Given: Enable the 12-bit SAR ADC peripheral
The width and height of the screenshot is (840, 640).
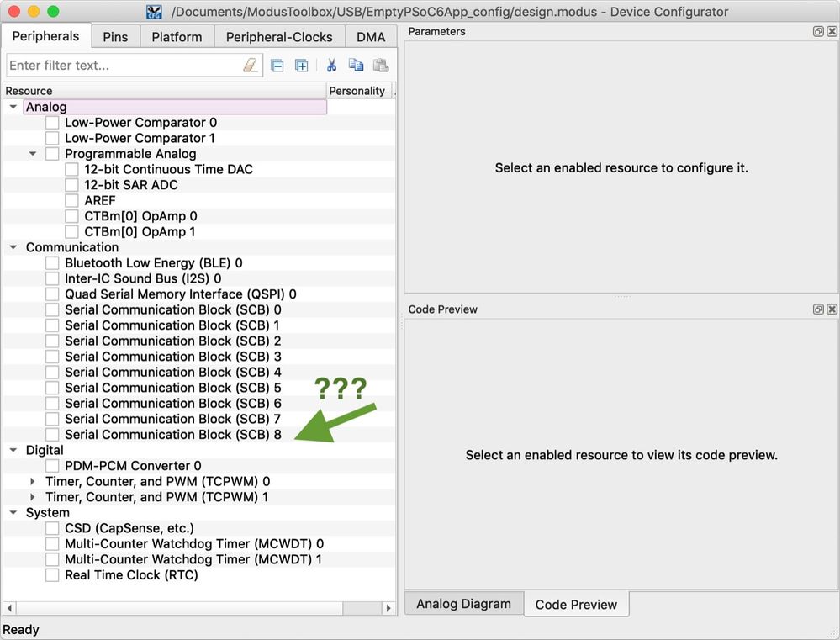Looking at the screenshot, I should 72,184.
